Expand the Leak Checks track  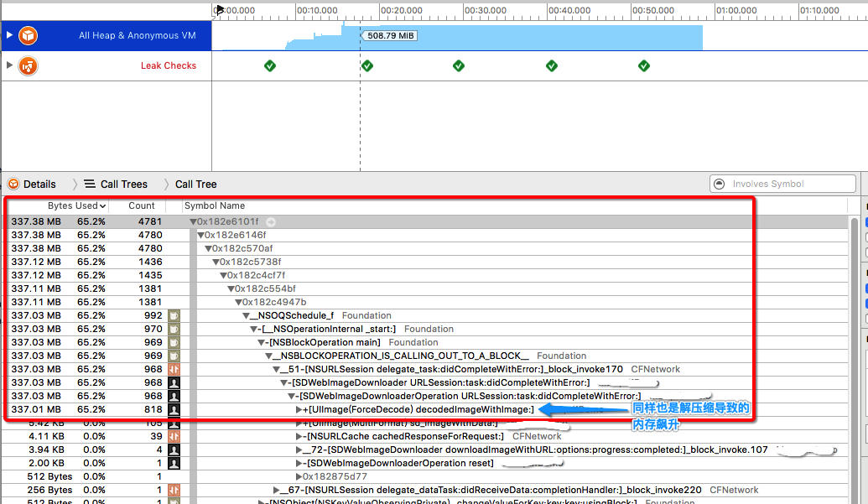(x=9, y=65)
